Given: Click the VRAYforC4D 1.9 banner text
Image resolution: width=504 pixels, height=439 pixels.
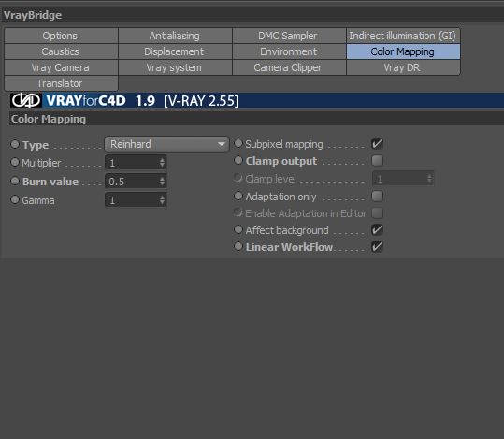Looking at the screenshot, I should tap(142, 101).
